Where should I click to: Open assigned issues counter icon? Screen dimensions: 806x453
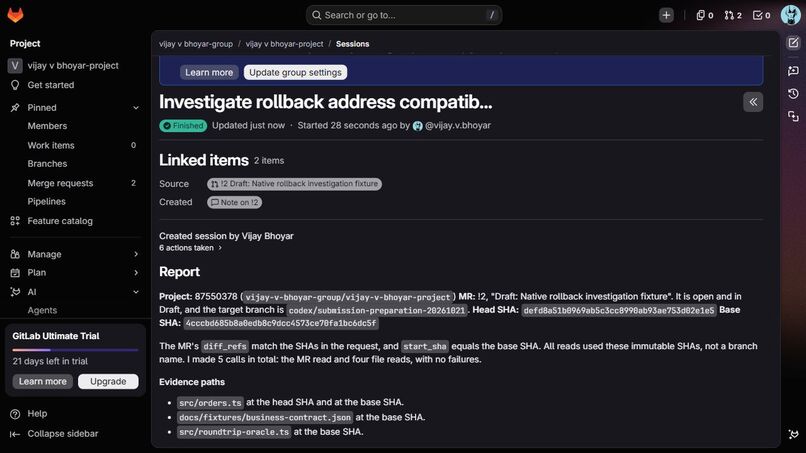coord(704,15)
